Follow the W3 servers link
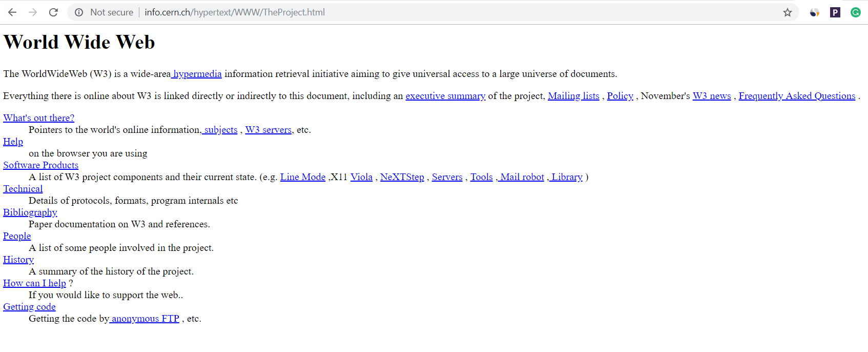Image resolution: width=868 pixels, height=352 pixels. click(268, 130)
